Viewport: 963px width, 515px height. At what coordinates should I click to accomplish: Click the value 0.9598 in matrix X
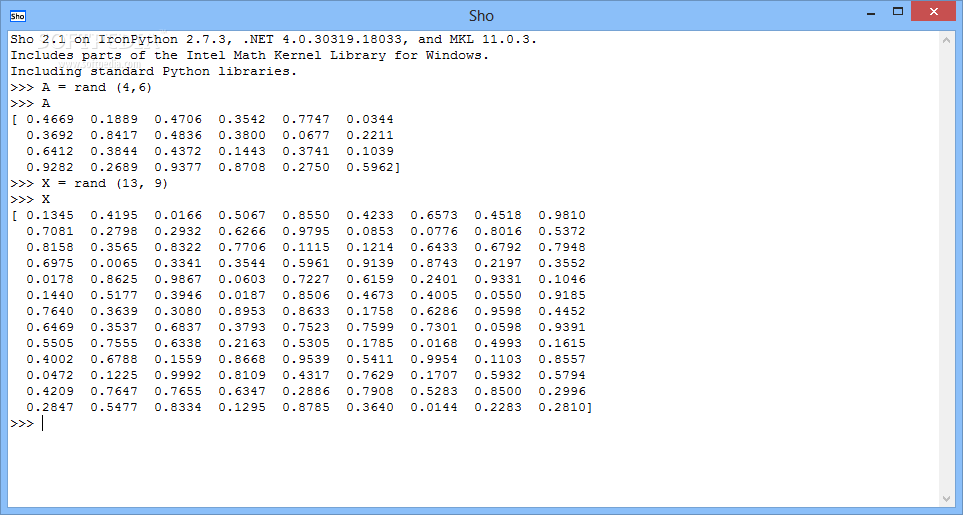(x=498, y=311)
